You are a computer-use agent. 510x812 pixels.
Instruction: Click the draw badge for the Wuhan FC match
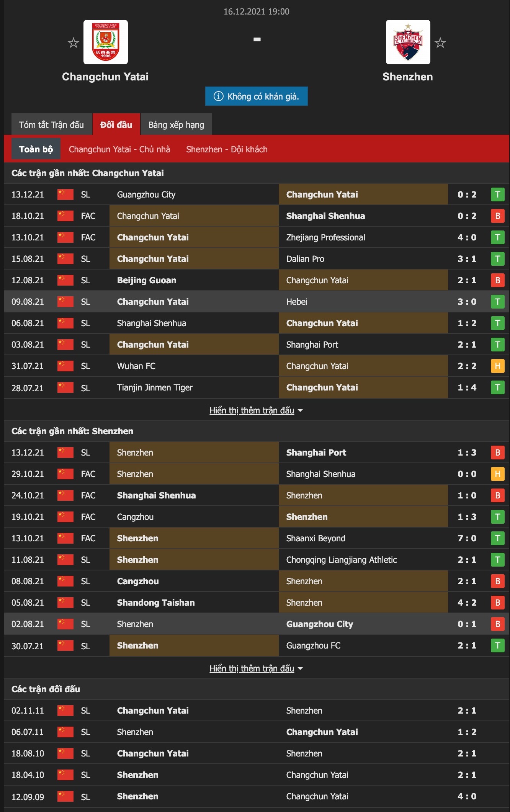click(x=498, y=366)
